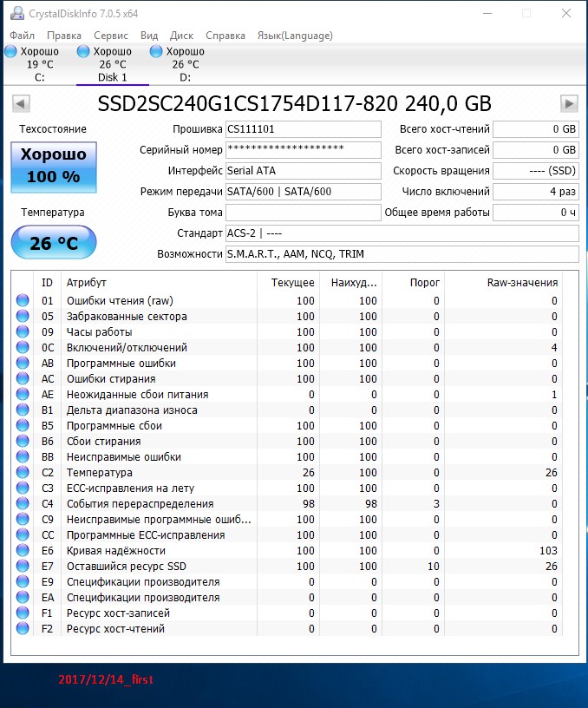Select the CC Программные ECC-исправления row
Image resolution: width=588 pixels, height=708 pixels.
pos(287,535)
